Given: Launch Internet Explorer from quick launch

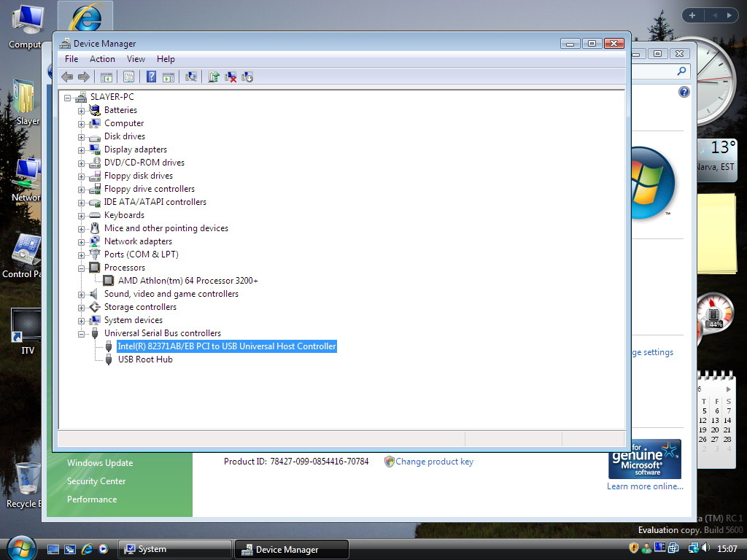Looking at the screenshot, I should 87,549.
